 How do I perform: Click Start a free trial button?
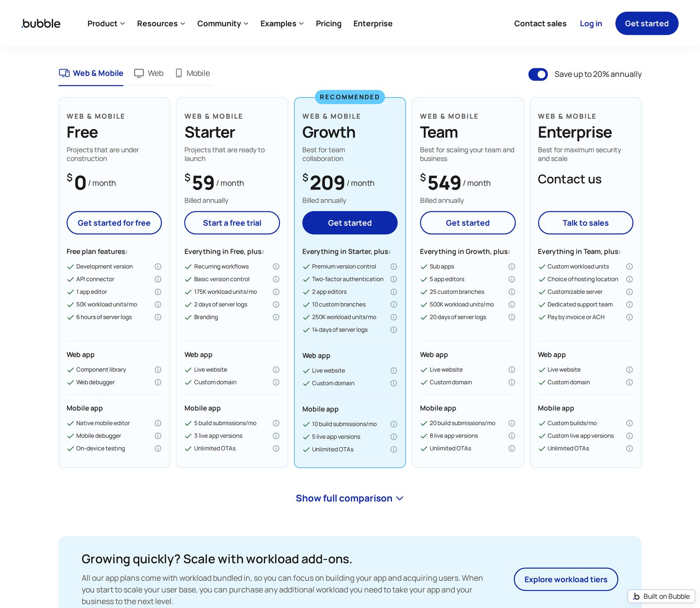[232, 223]
